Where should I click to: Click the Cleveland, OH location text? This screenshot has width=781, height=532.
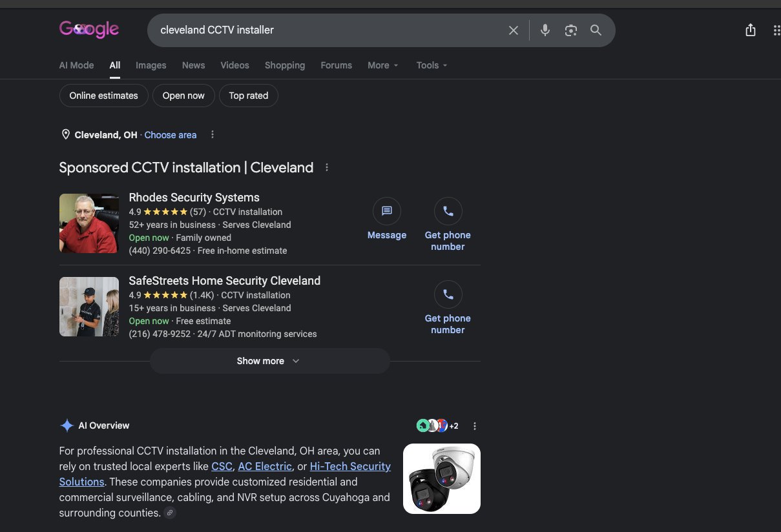coord(106,135)
